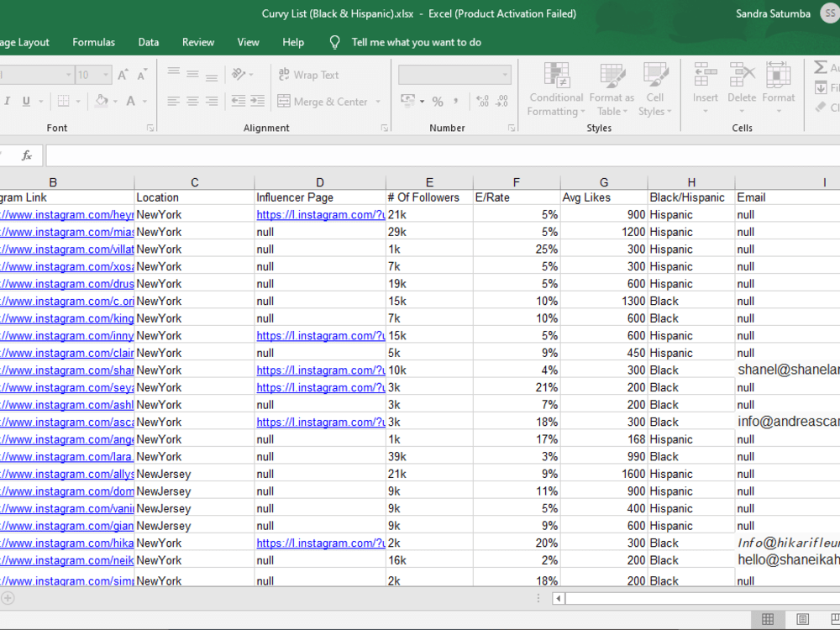
Task: Open underline style dropdown arrow
Action: click(x=40, y=101)
